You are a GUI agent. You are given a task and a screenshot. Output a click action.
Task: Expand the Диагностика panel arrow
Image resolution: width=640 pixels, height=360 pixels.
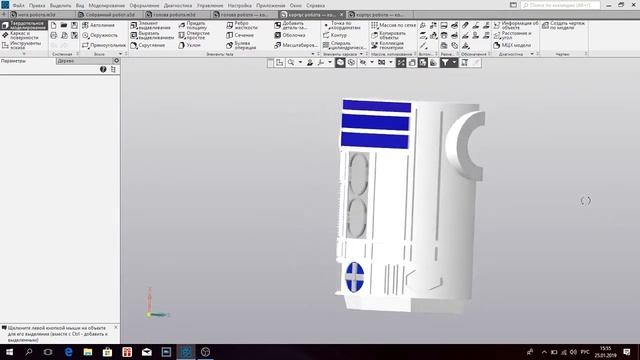(532, 54)
